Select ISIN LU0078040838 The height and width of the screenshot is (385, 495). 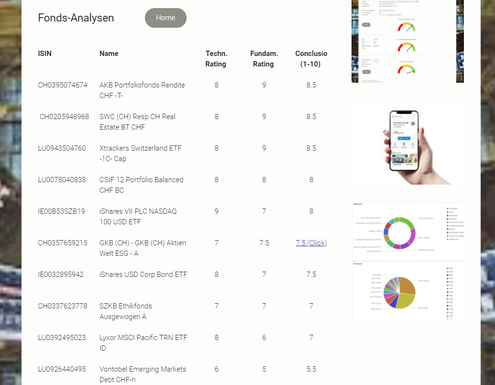click(62, 180)
